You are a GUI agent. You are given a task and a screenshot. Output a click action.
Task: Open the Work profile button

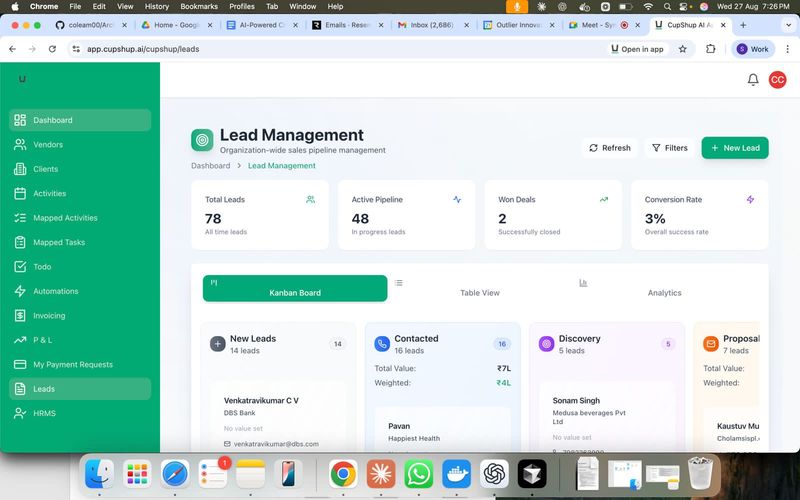753,49
